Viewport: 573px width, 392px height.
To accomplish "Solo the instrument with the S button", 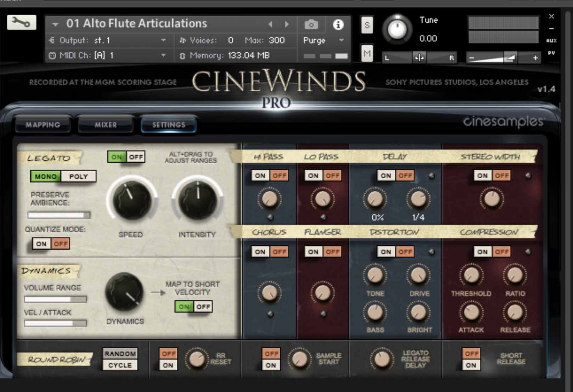I will (x=367, y=25).
